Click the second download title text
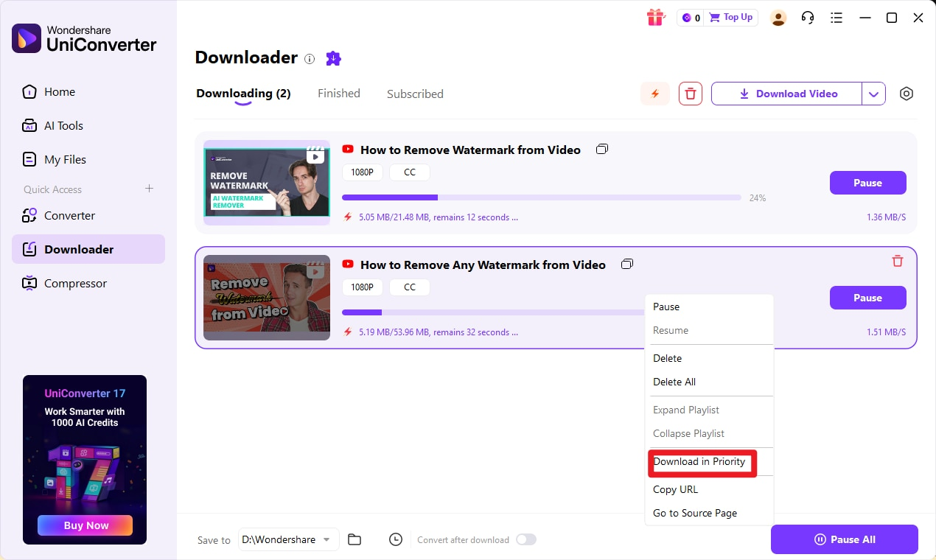 (483, 265)
